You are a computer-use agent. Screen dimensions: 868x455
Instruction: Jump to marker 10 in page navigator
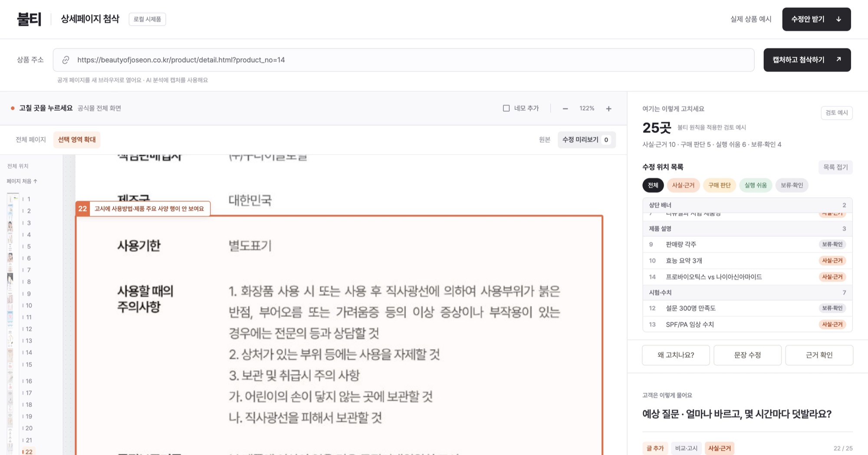pyautogui.click(x=27, y=306)
